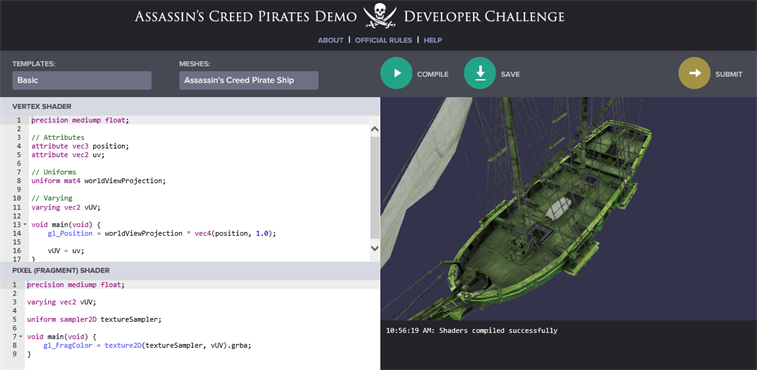This screenshot has width=757, height=370.
Task: Click the '// Varying' comment line
Action: tap(51, 198)
